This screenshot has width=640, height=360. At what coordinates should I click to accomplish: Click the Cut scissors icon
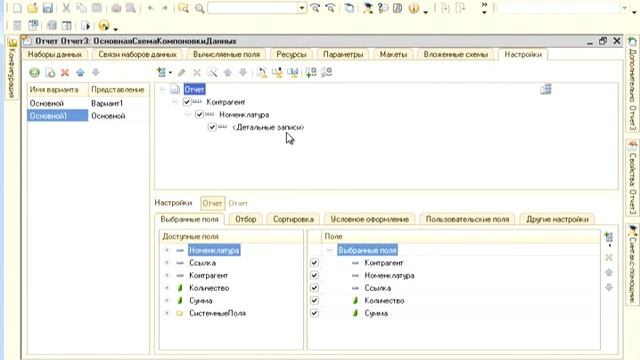(66, 8)
